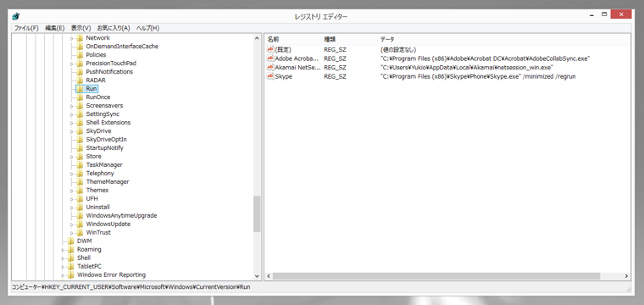Click the TabletPC folder icon
644x305 pixels.
click(70, 266)
